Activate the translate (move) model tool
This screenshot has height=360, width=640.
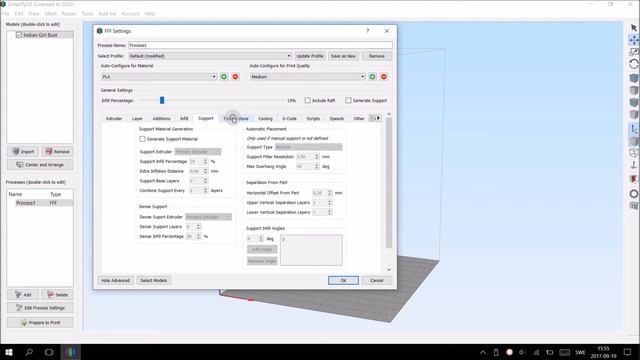coord(633,40)
